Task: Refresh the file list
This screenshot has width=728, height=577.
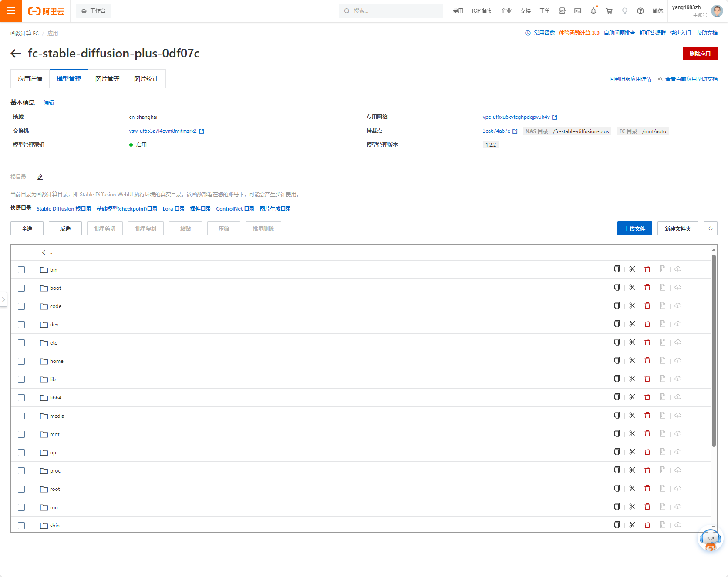Action: (711, 228)
